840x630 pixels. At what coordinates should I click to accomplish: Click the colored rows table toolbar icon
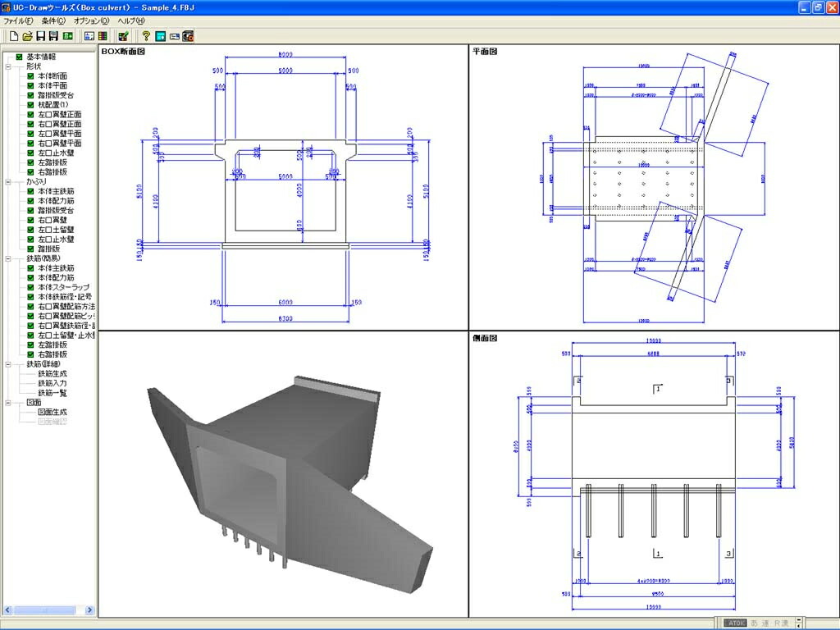(103, 36)
